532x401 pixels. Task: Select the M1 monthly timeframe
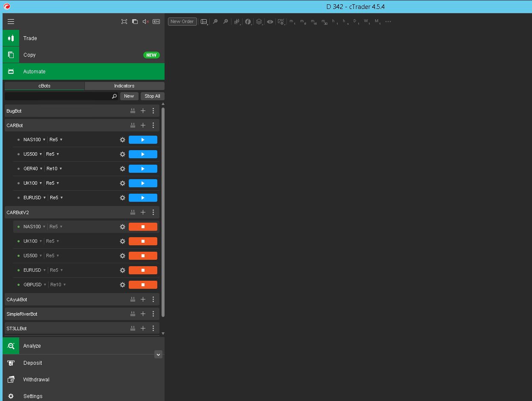click(377, 21)
